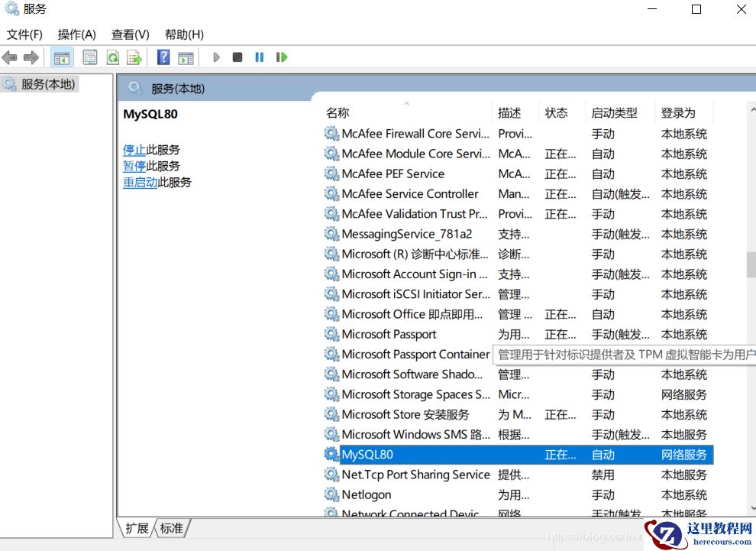Screen dimensions: 756x551
Task: Select Microsoft Windows SMS 路由 row
Action: [518, 434]
